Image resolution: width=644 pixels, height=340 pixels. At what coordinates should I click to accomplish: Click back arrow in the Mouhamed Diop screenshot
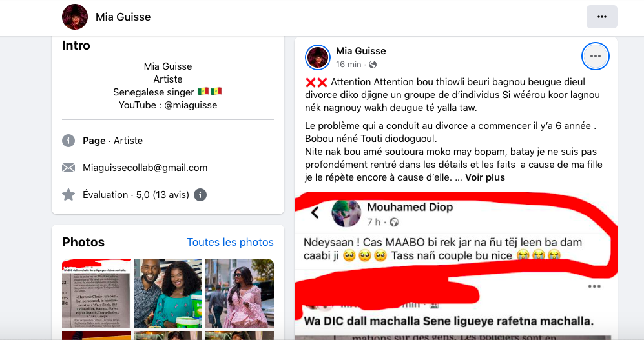(315, 213)
